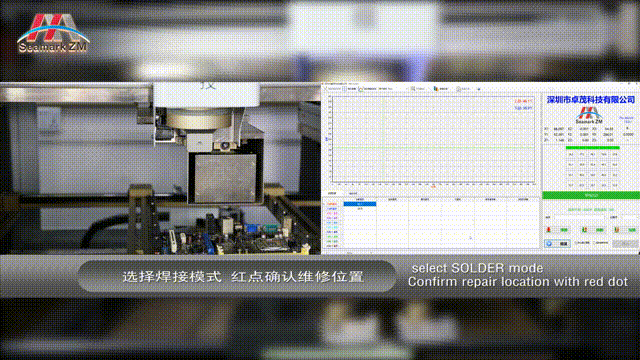Click the last column header of the table
This screenshot has width=640, height=360.
(523, 199)
